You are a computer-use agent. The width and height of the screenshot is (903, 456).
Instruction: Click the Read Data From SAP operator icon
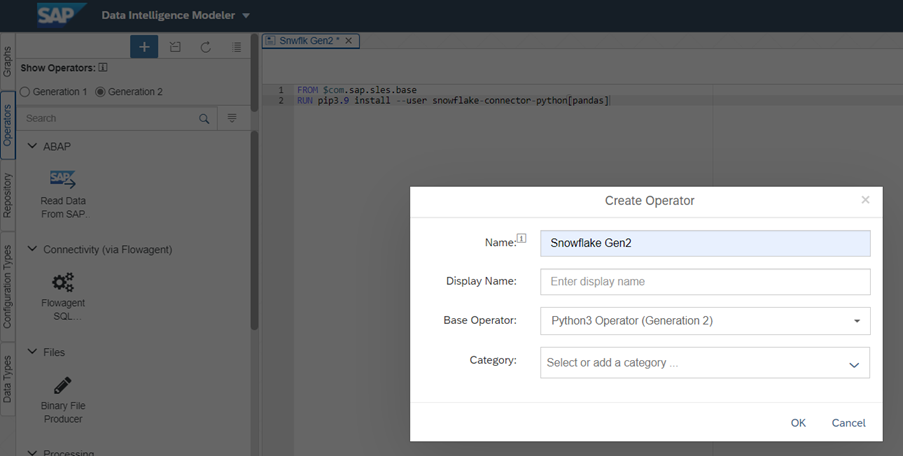pos(63,180)
